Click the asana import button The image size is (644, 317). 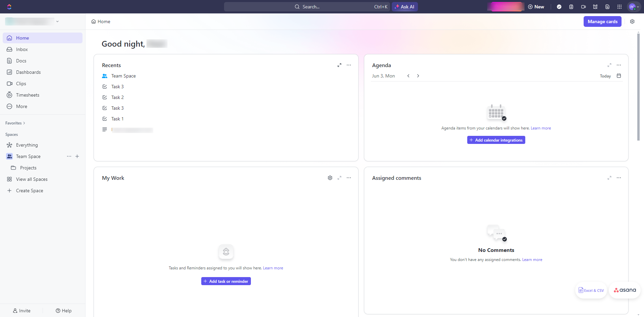(625, 290)
